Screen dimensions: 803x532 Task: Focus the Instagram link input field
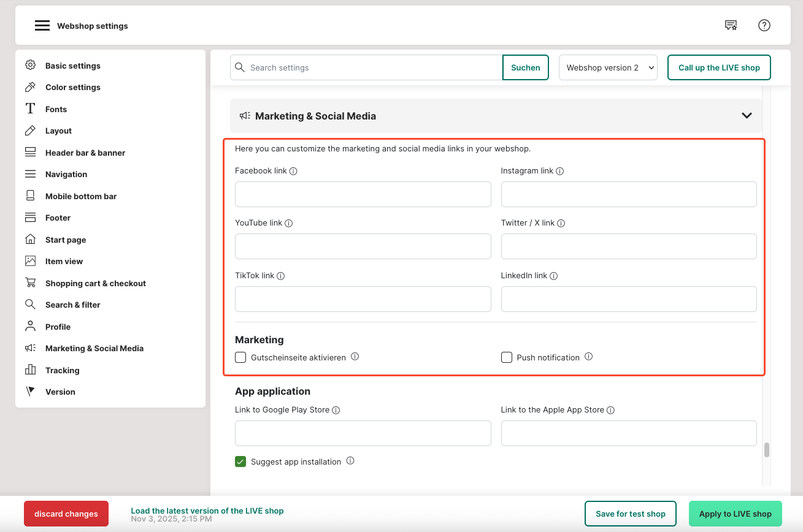click(x=628, y=194)
